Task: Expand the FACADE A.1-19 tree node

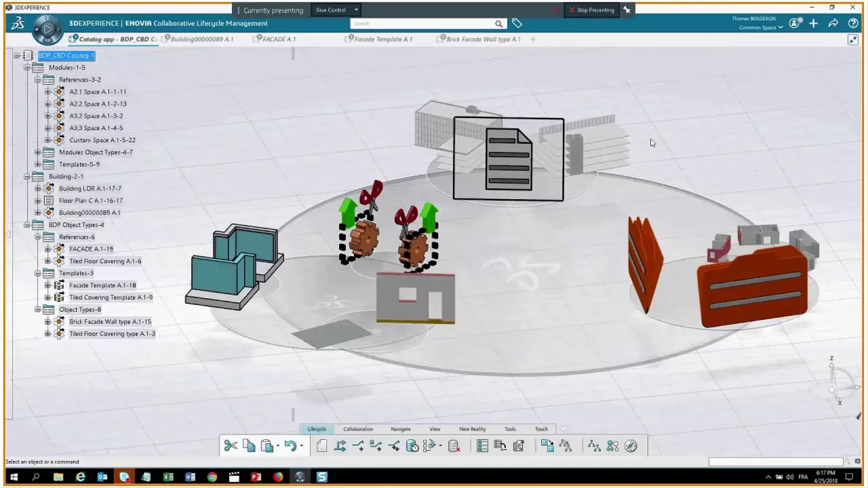Action: [x=47, y=249]
